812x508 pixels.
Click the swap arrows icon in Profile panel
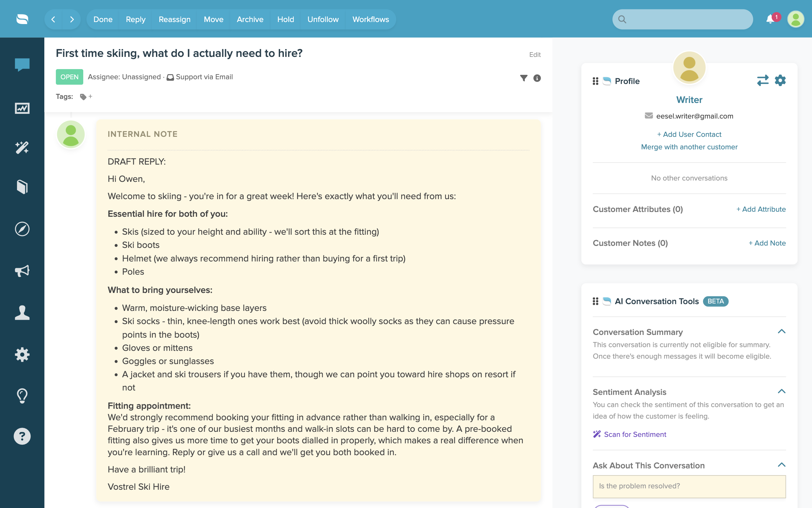763,81
